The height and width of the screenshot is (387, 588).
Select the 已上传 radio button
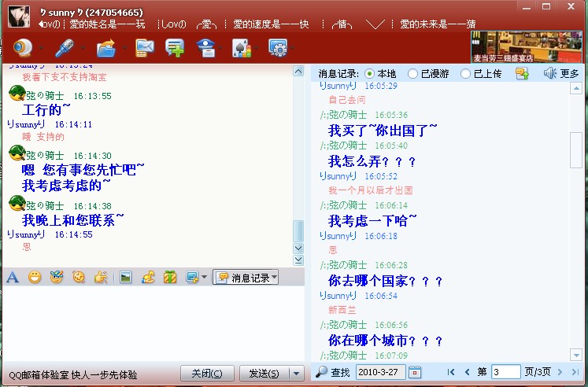tap(466, 74)
